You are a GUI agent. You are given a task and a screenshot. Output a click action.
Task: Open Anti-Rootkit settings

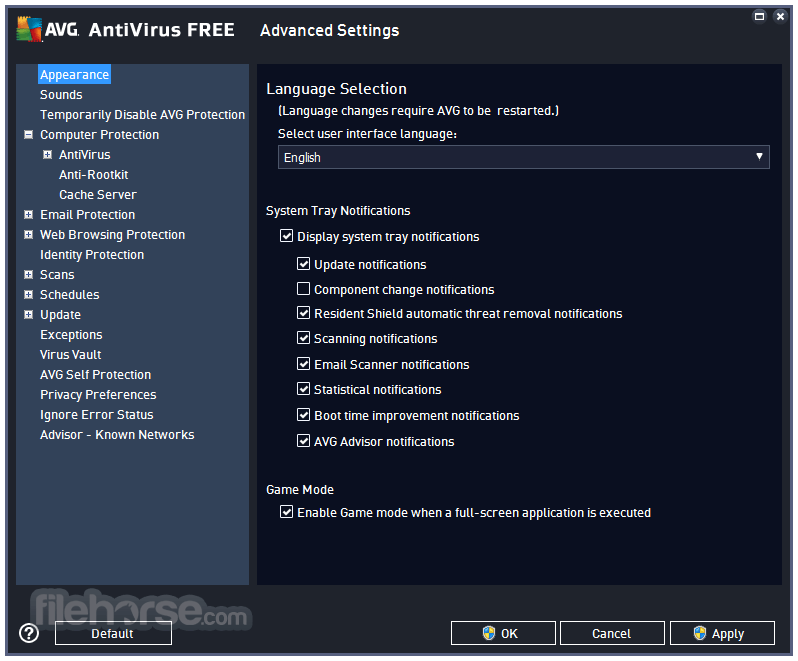click(94, 175)
